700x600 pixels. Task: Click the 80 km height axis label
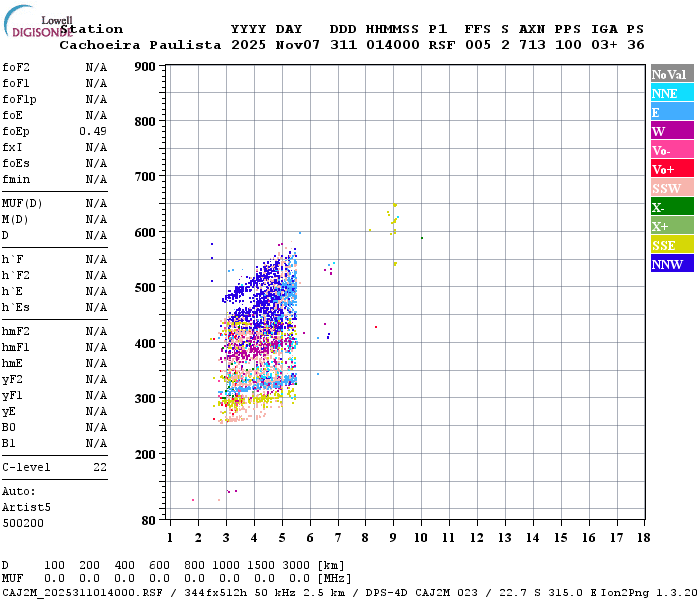[148, 521]
